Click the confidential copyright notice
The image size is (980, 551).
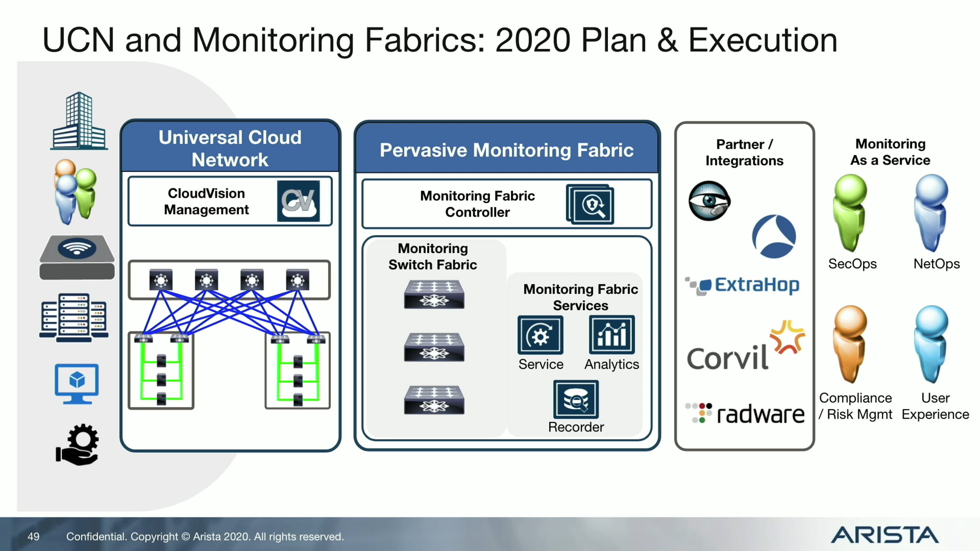tap(205, 537)
